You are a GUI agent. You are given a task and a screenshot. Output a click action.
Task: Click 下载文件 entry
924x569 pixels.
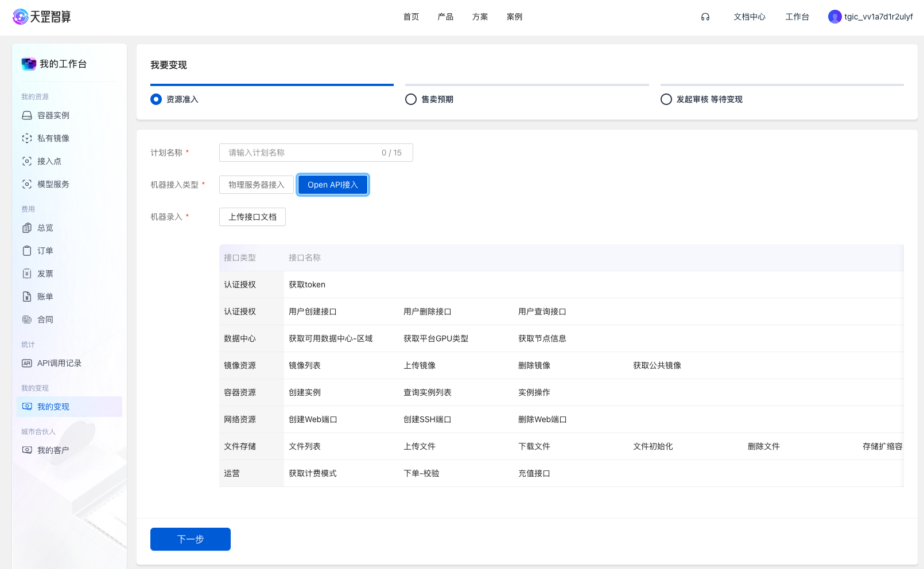534,446
